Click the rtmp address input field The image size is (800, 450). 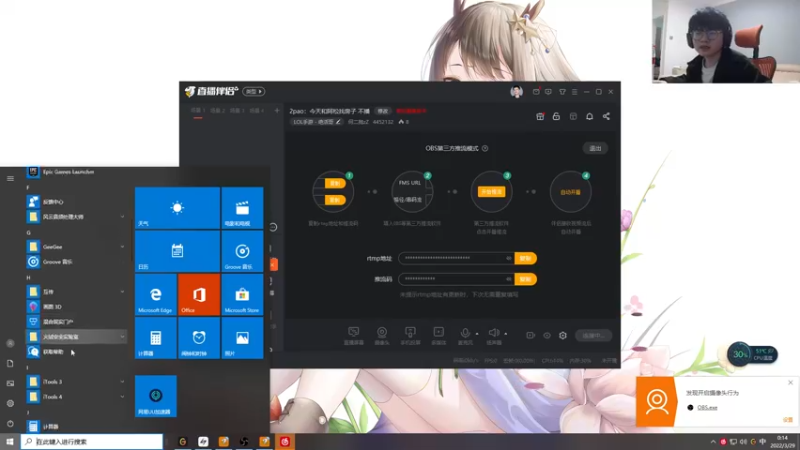[456, 258]
